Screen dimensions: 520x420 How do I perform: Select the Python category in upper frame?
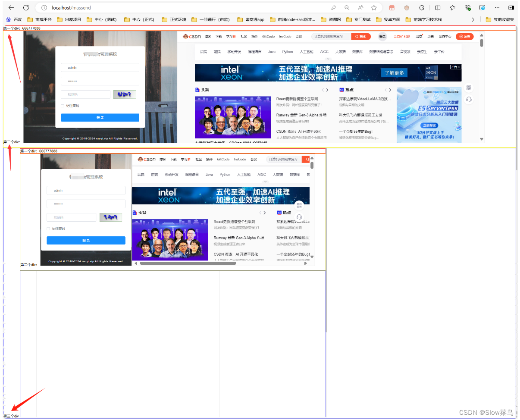tap(288, 52)
